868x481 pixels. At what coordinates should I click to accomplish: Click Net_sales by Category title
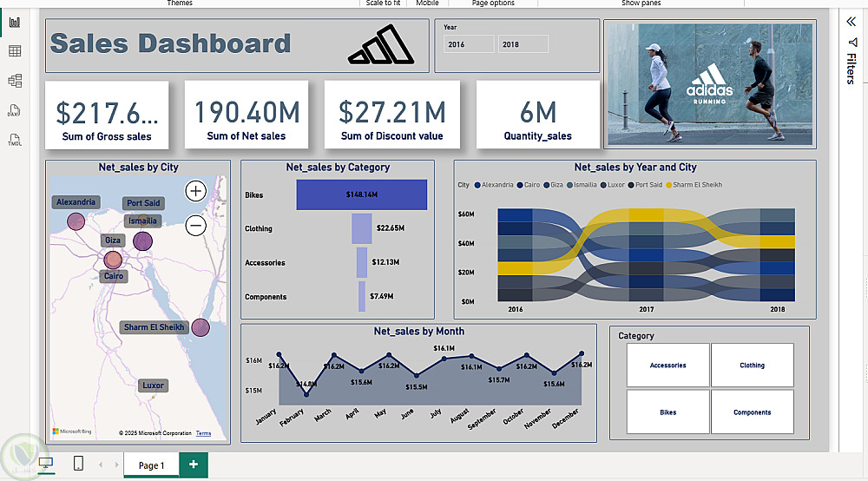tap(338, 168)
